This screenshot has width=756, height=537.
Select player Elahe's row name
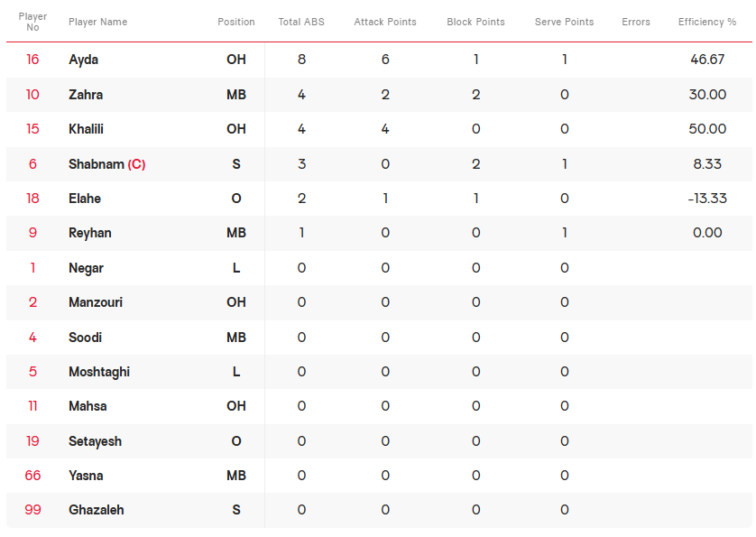pyautogui.click(x=85, y=199)
